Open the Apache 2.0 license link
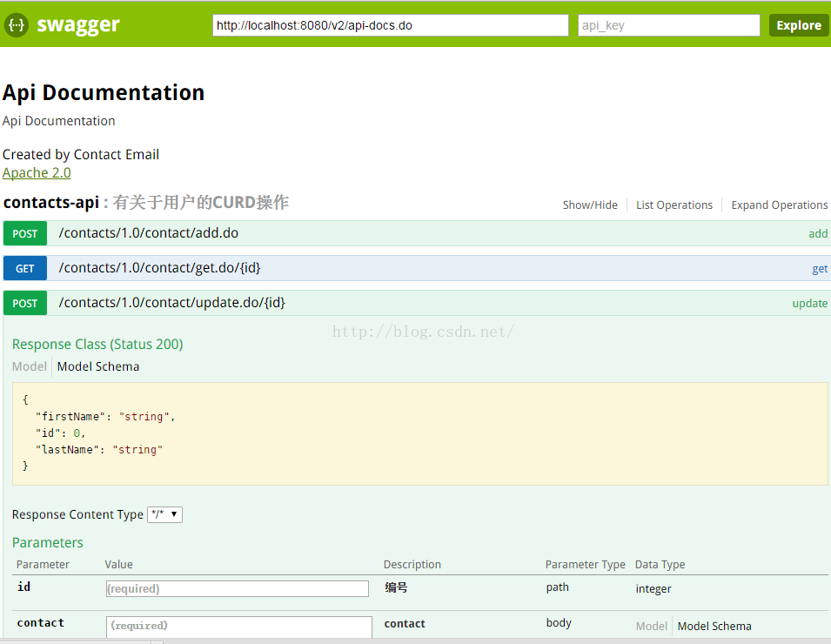This screenshot has height=644, width=831. (37, 173)
